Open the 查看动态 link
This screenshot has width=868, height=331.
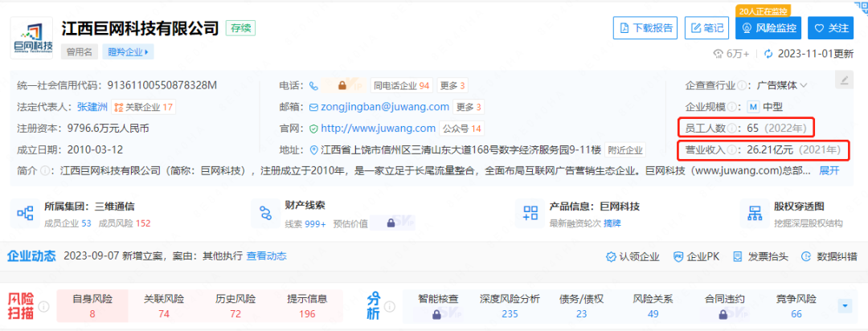point(266,256)
